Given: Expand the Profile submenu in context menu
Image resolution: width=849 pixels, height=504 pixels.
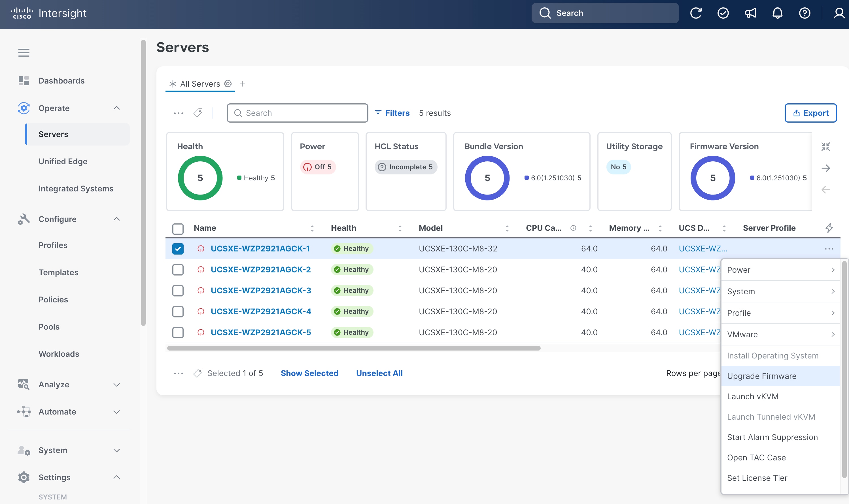Looking at the screenshot, I should (x=781, y=313).
